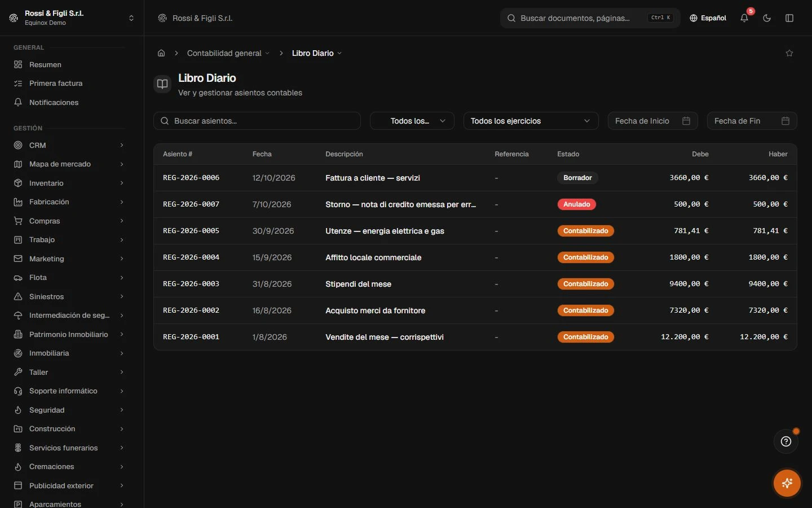Open Resumen in the sidebar

(x=69, y=65)
